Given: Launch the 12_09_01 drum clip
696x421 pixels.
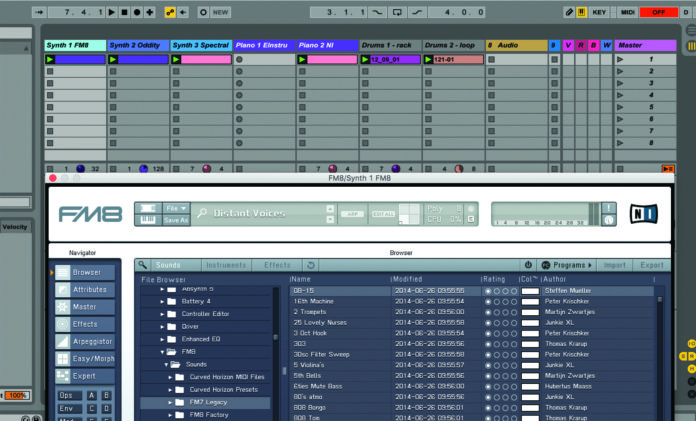Looking at the screenshot, I should (x=365, y=60).
